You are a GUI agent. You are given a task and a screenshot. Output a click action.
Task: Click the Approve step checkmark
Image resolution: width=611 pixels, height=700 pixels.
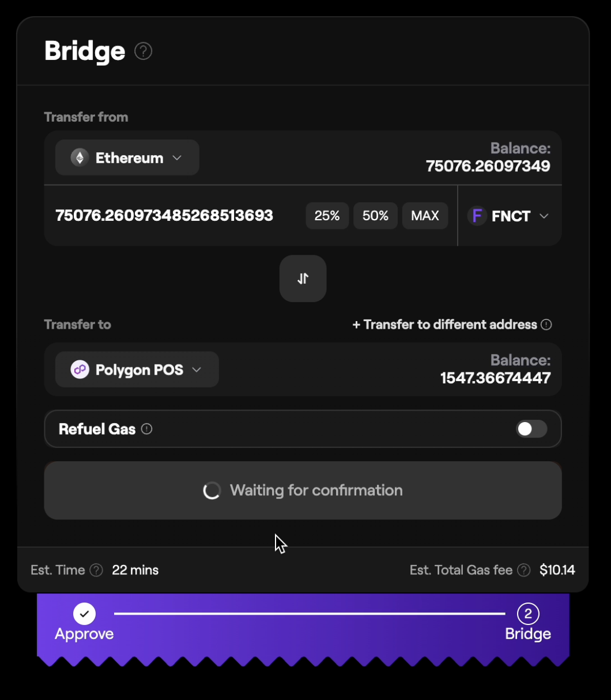84,614
